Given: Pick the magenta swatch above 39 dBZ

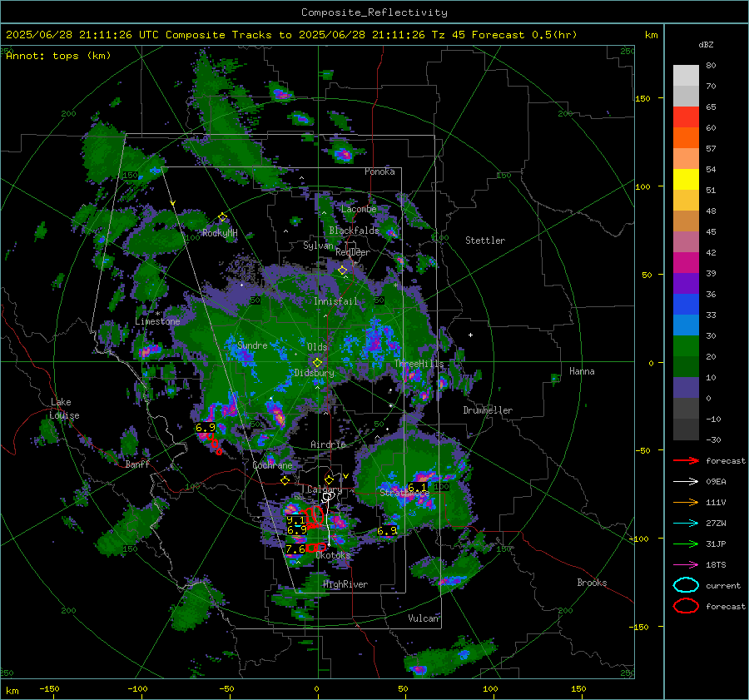Looking at the screenshot, I should (686, 262).
